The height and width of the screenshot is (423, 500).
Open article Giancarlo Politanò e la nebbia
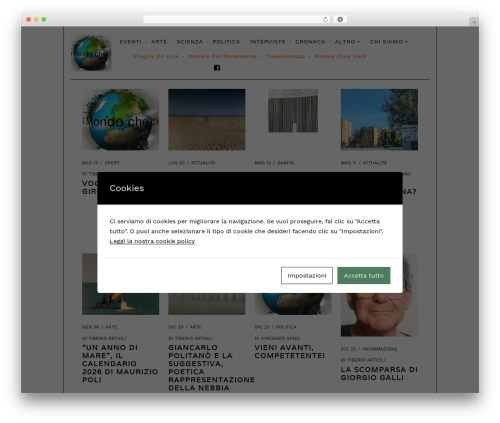tap(211, 368)
